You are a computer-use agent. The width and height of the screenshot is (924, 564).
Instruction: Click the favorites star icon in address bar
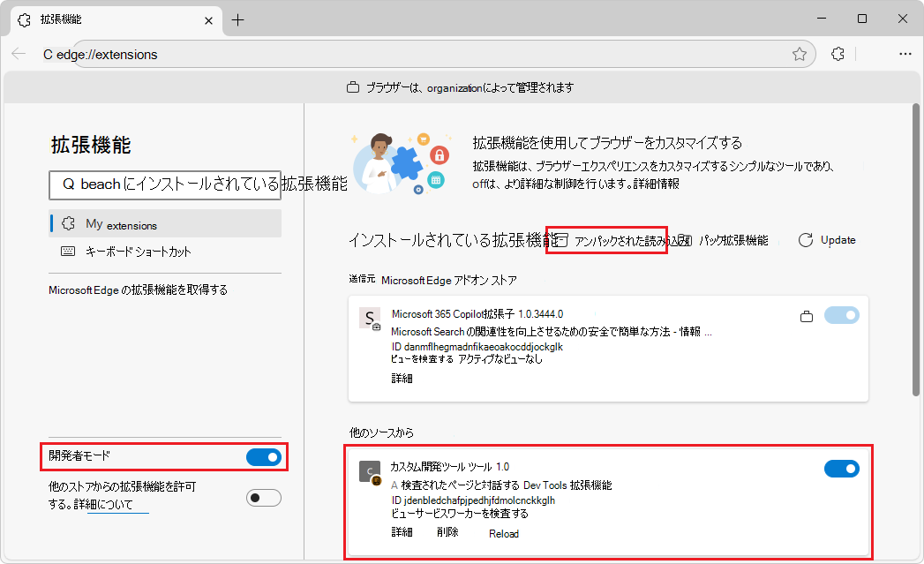(x=799, y=54)
